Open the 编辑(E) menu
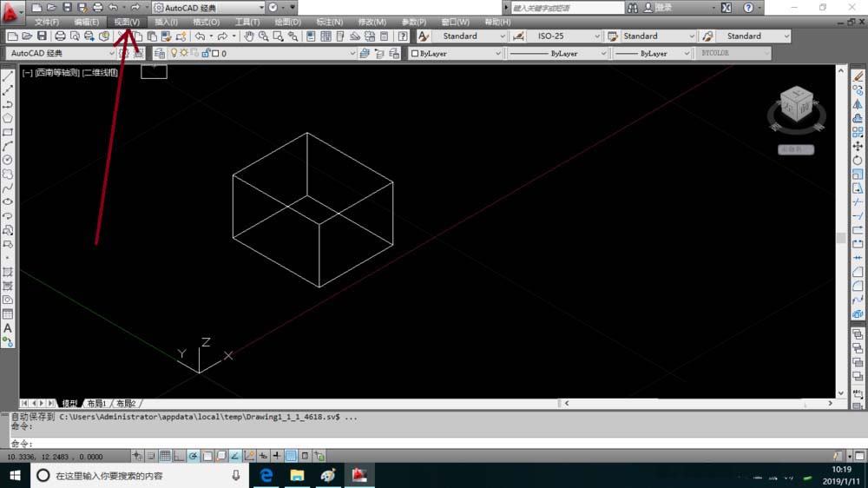This screenshot has height=488, width=868. (x=86, y=22)
